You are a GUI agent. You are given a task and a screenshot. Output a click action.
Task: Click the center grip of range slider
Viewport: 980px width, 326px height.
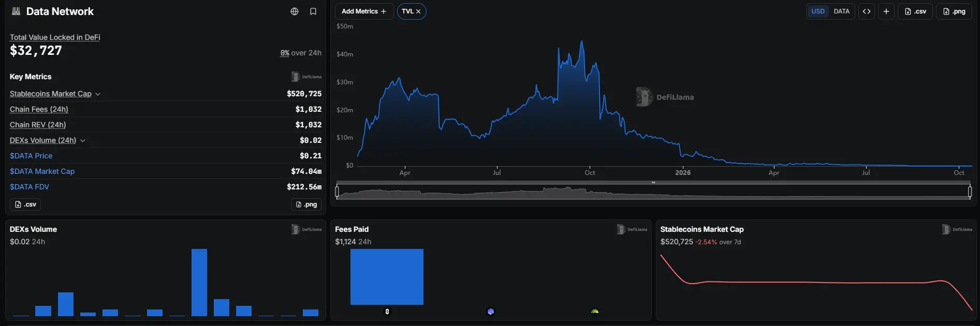coord(653,183)
